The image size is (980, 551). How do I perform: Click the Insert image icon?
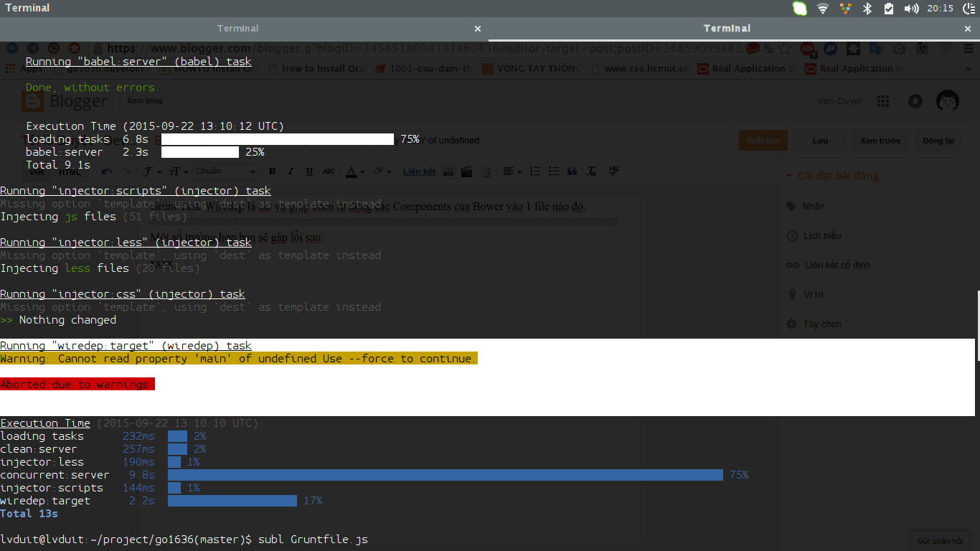449,171
